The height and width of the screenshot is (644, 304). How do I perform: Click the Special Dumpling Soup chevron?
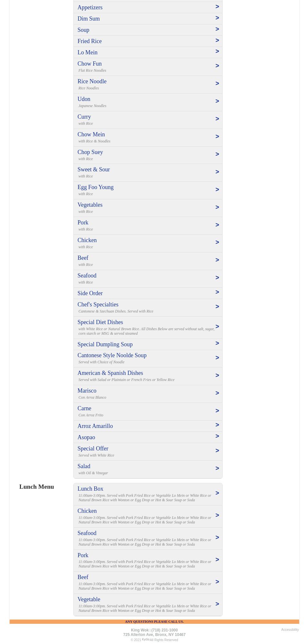point(217,343)
